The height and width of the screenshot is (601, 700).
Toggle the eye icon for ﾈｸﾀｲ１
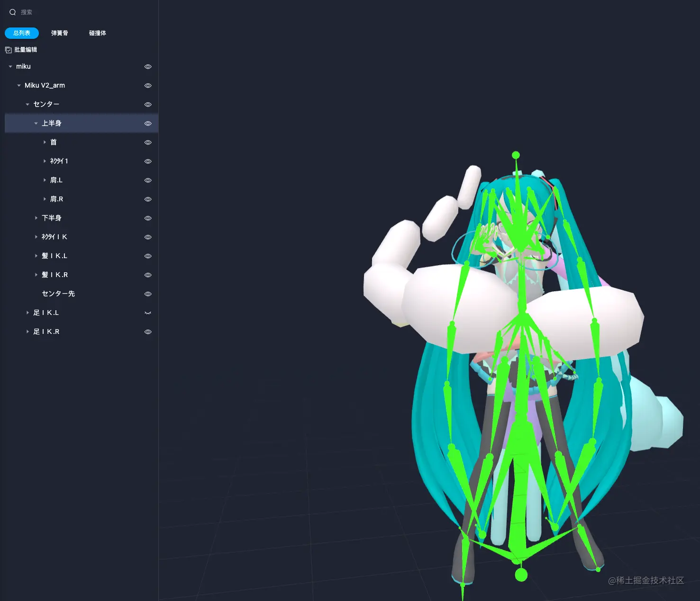point(148,161)
